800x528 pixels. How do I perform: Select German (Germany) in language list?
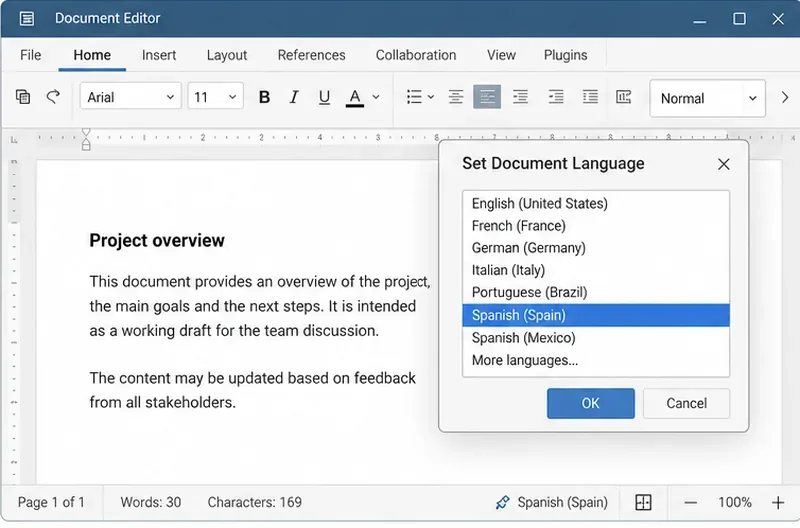[596, 248]
